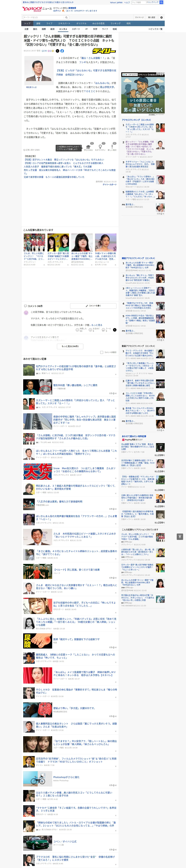
Task: Click the ログイン link
Action: (57, 11)
